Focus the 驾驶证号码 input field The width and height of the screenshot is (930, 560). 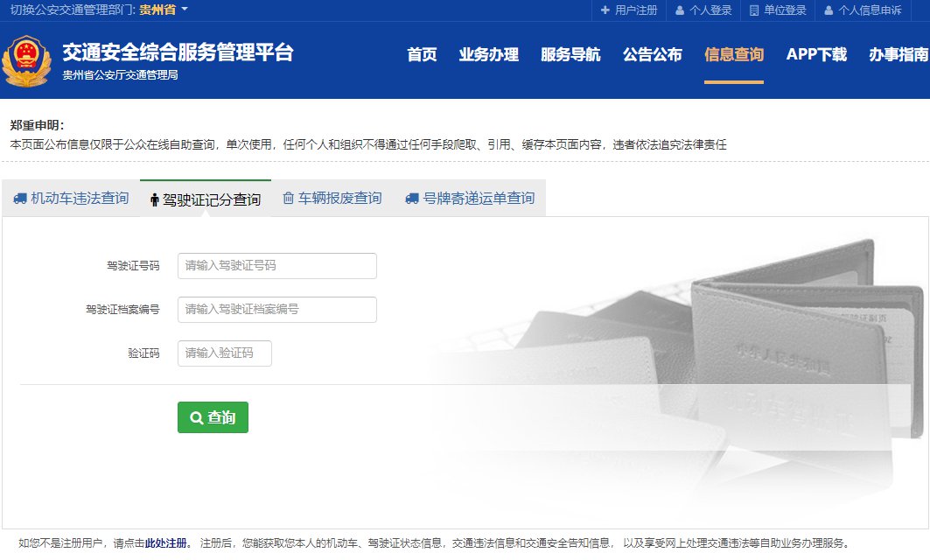tap(276, 266)
